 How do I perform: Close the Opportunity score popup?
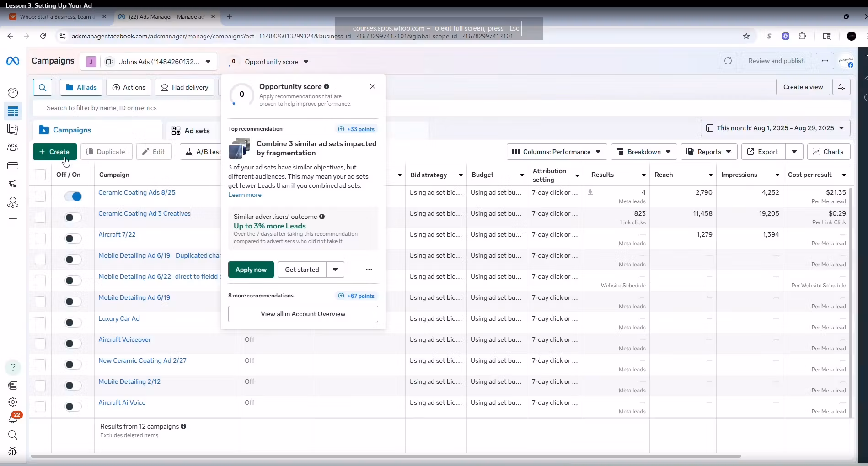point(373,86)
